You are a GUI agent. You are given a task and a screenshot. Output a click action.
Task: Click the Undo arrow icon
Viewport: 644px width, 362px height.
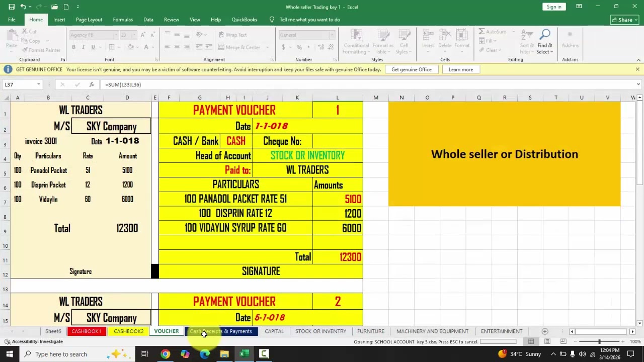pyautogui.click(x=23, y=7)
